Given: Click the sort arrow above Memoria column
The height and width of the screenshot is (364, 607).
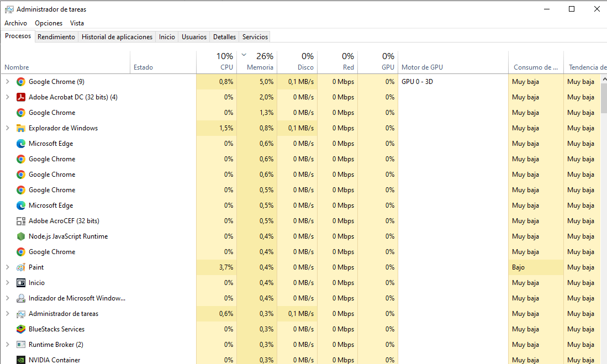Looking at the screenshot, I should (x=244, y=55).
